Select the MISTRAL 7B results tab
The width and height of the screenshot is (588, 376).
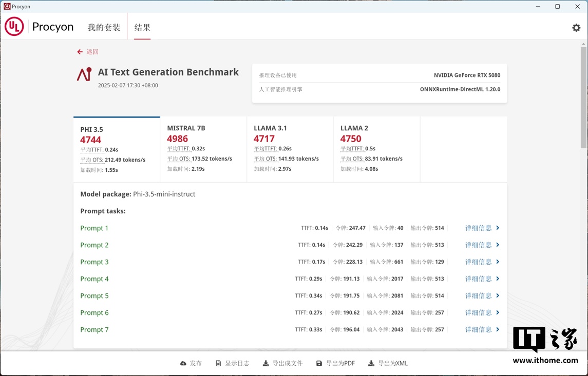coord(203,149)
